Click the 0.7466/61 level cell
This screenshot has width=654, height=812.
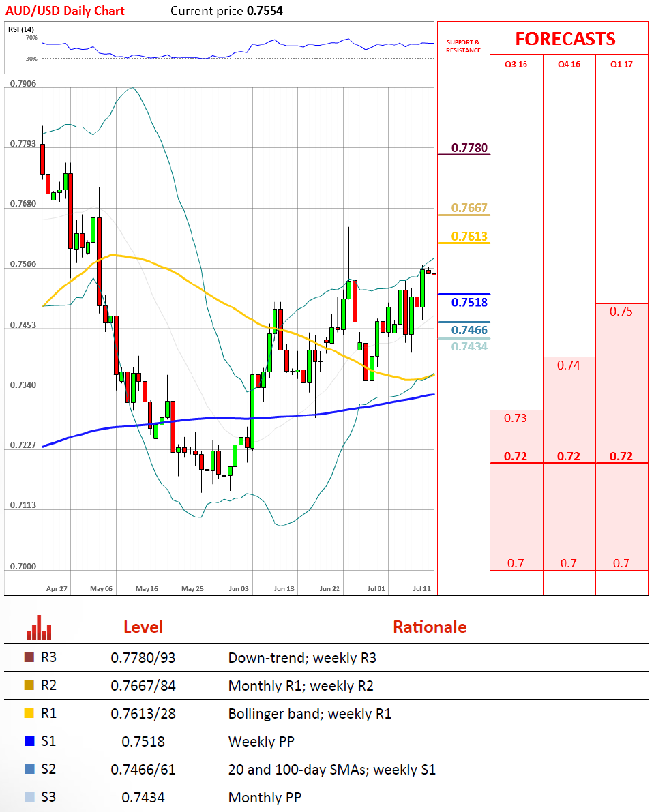(x=143, y=770)
